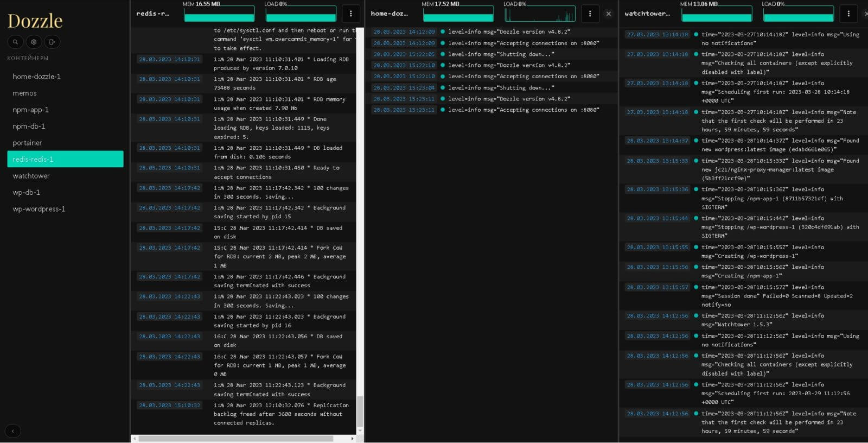868x443 pixels.
Task: Click redis timestamp 28.03.2023 15:10:32
Action: (169, 406)
